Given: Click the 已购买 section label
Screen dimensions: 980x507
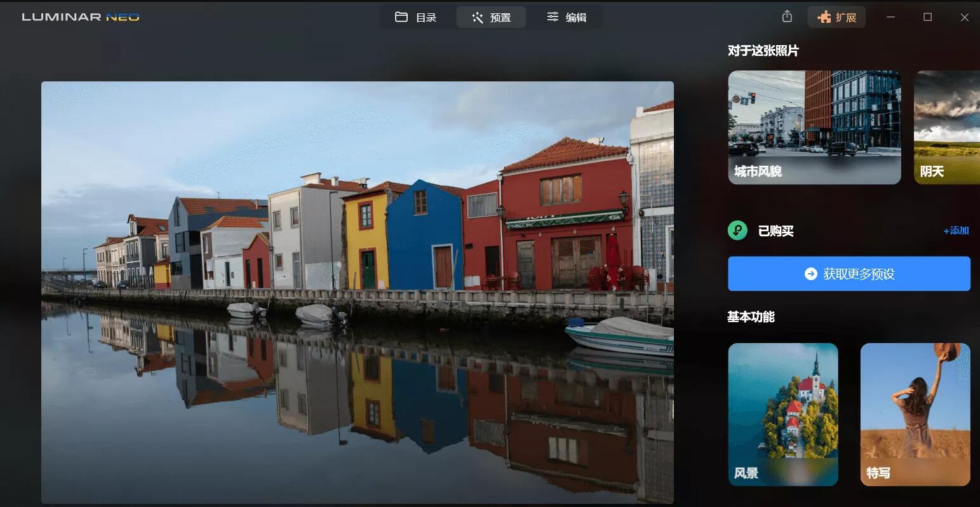Looking at the screenshot, I should (x=775, y=231).
